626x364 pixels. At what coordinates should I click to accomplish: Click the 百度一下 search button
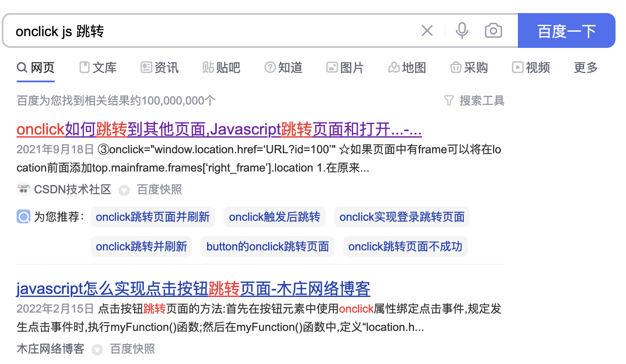click(566, 30)
